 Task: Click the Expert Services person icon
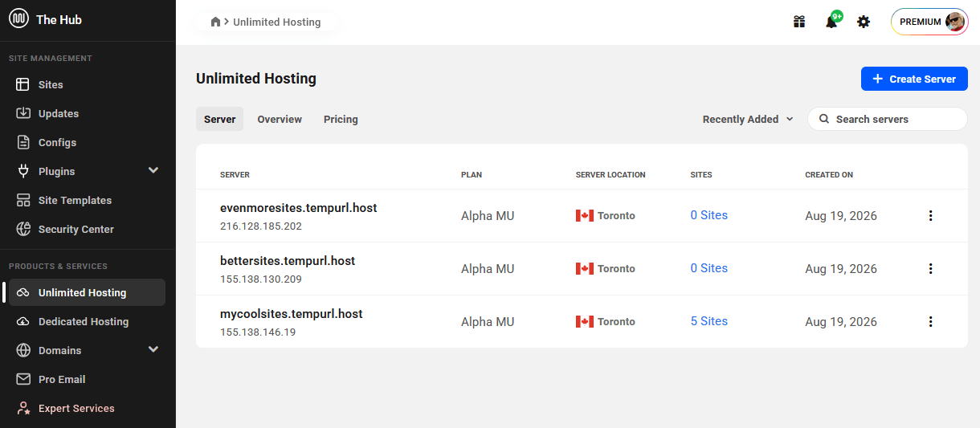click(23, 408)
